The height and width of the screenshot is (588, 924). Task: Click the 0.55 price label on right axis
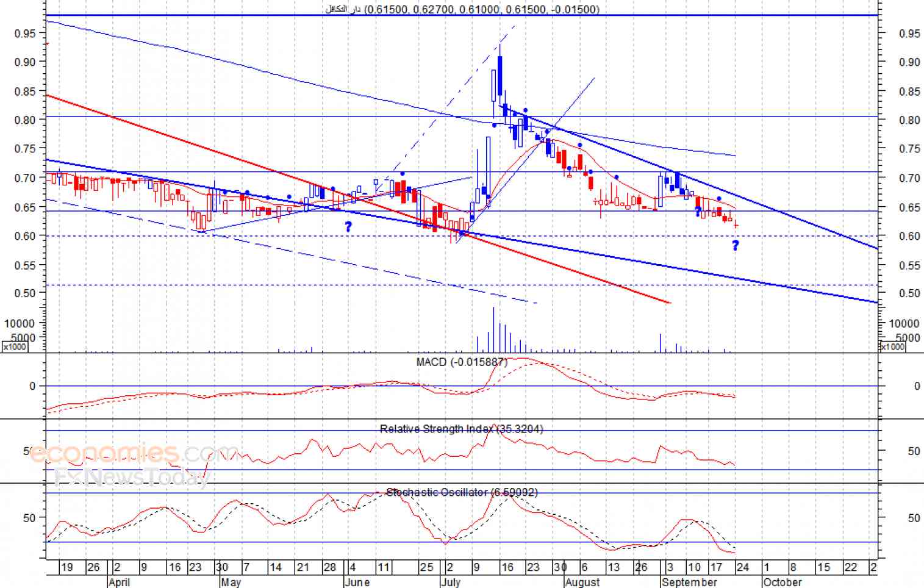tap(909, 265)
